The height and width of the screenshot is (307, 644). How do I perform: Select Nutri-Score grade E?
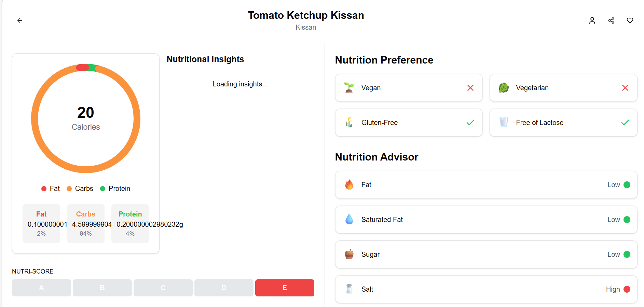[x=285, y=288]
